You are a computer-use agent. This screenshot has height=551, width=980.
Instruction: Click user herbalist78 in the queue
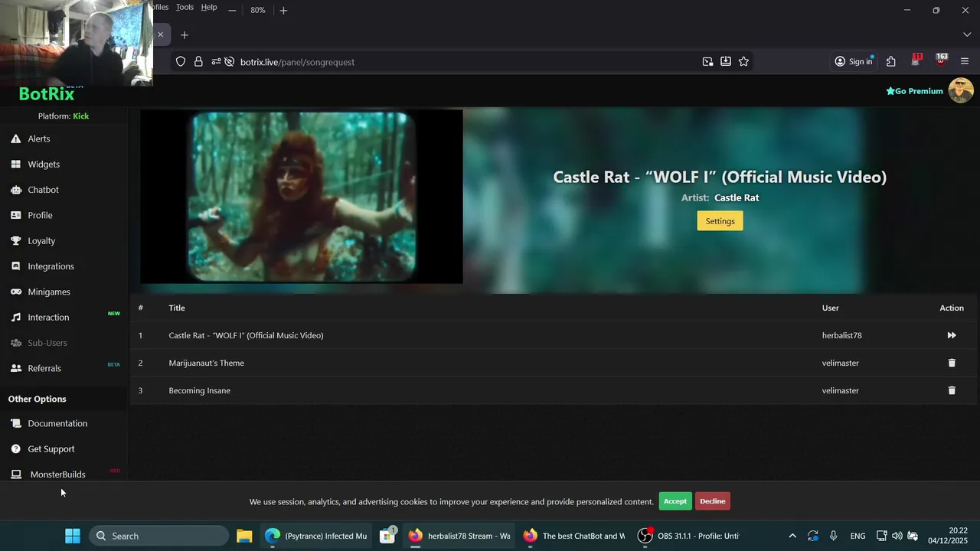tap(841, 335)
